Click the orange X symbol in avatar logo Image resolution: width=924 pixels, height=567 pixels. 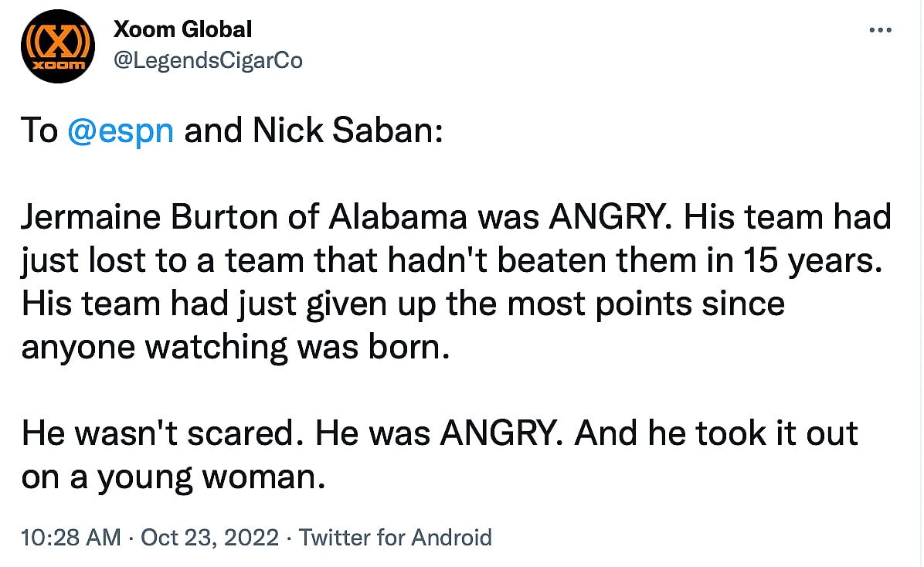click(58, 39)
